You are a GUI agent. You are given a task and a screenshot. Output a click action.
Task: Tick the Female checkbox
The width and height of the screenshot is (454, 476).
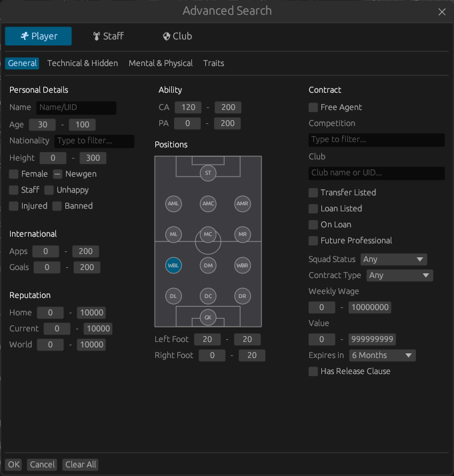[x=13, y=174]
